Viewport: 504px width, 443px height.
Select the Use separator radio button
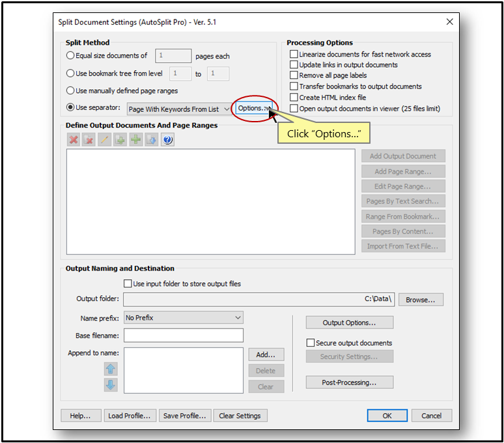pos(70,107)
